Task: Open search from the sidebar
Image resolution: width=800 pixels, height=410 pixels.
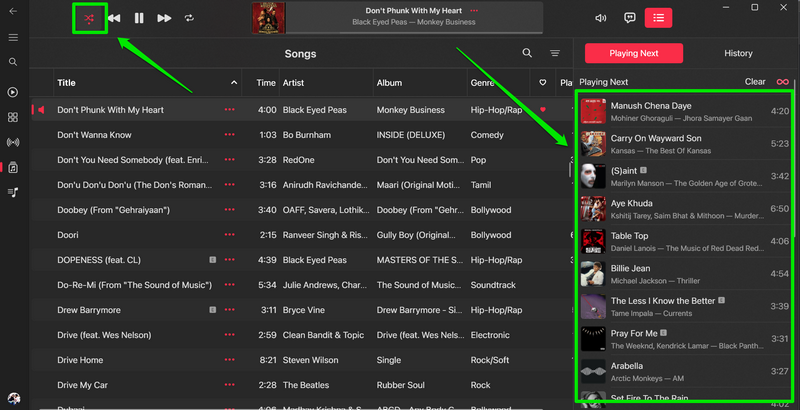Action: 13,62
